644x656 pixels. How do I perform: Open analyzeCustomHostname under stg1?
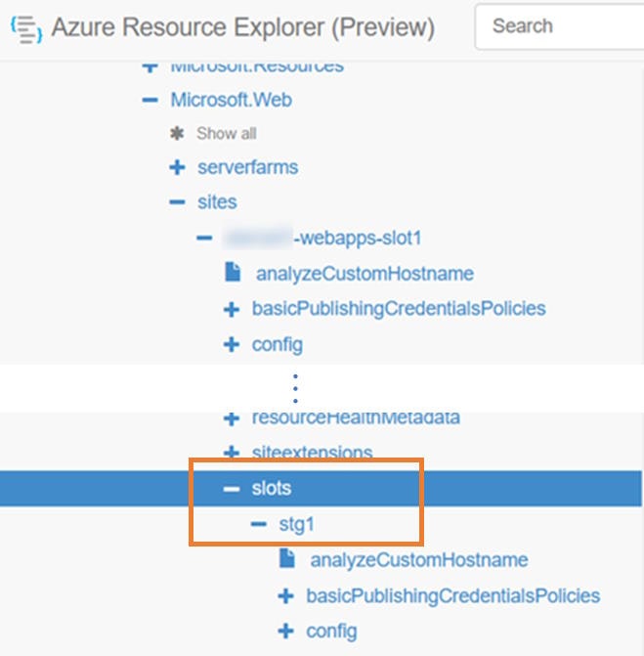pyautogui.click(x=418, y=560)
